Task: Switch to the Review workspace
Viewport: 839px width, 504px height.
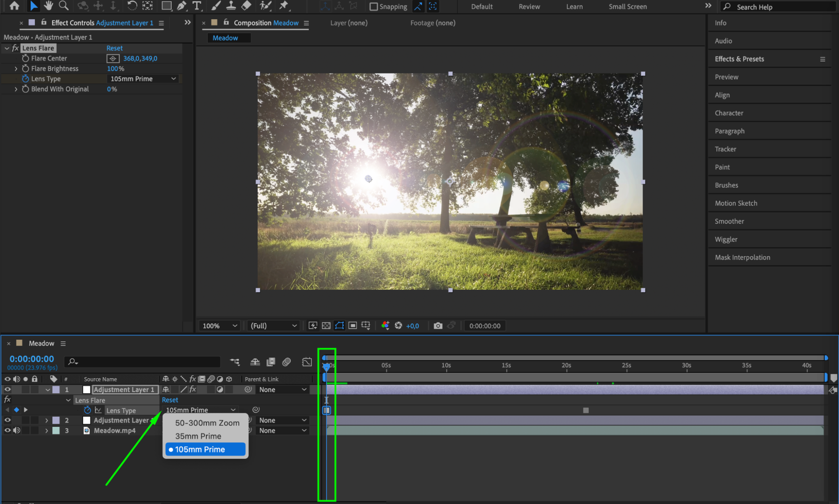Action: click(529, 7)
